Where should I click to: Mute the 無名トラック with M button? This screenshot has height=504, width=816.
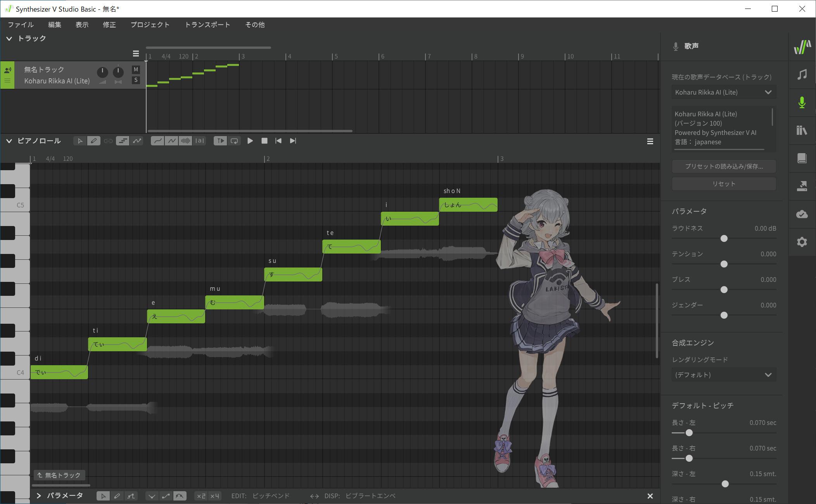tap(136, 69)
